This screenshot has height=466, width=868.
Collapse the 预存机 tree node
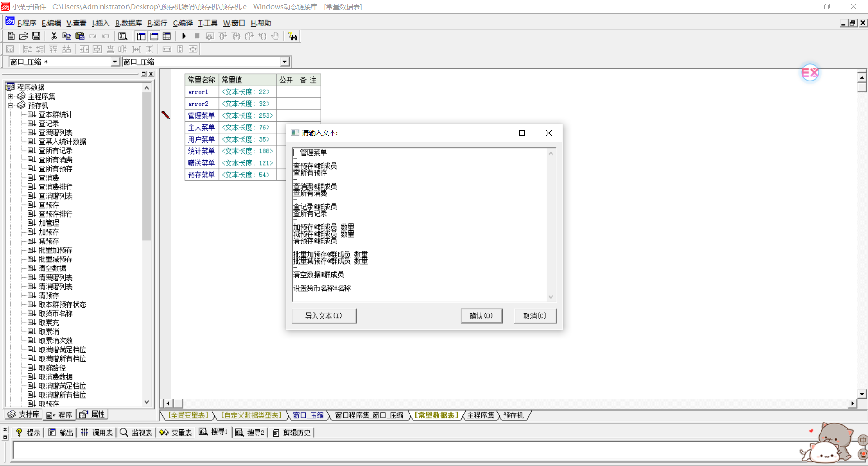(x=10, y=105)
